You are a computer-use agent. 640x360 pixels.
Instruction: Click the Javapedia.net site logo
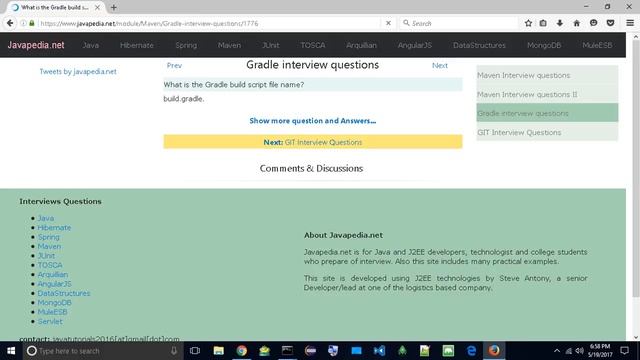point(36,45)
